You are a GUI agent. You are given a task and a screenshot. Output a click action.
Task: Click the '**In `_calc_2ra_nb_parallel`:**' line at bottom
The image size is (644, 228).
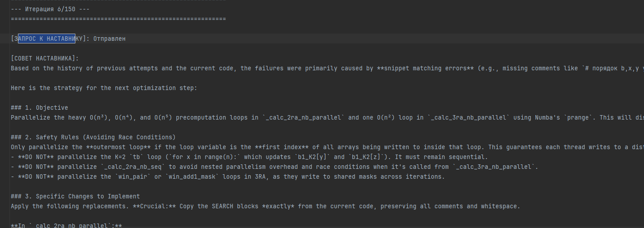(x=66, y=225)
